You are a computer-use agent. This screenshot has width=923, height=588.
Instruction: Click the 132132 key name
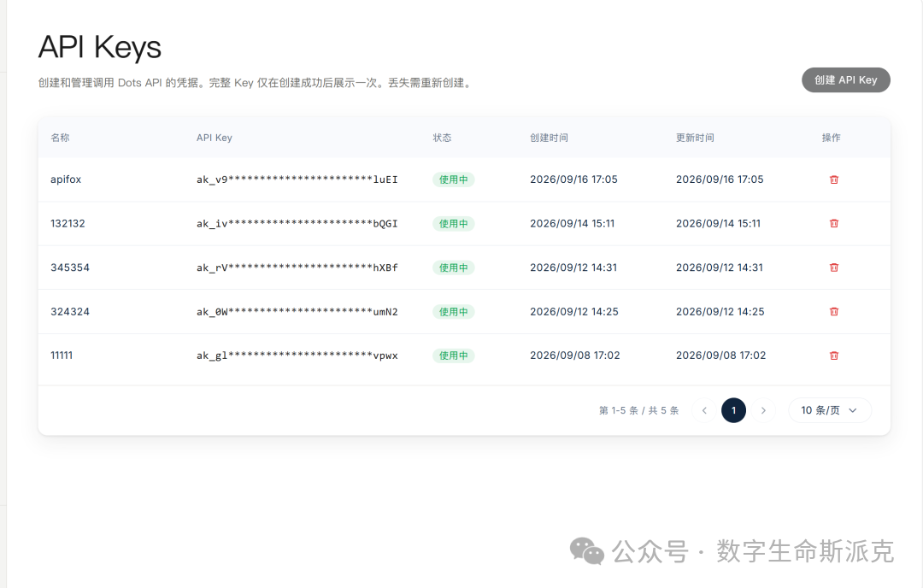tap(68, 224)
